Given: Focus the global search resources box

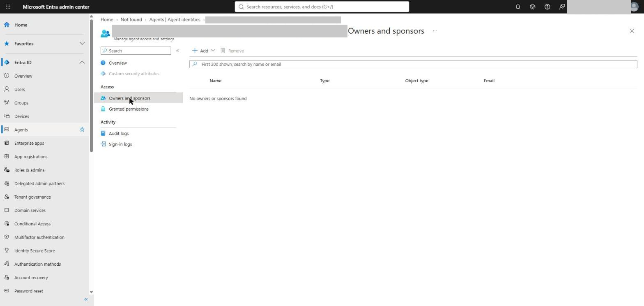Looking at the screenshot, I should click(x=322, y=7).
